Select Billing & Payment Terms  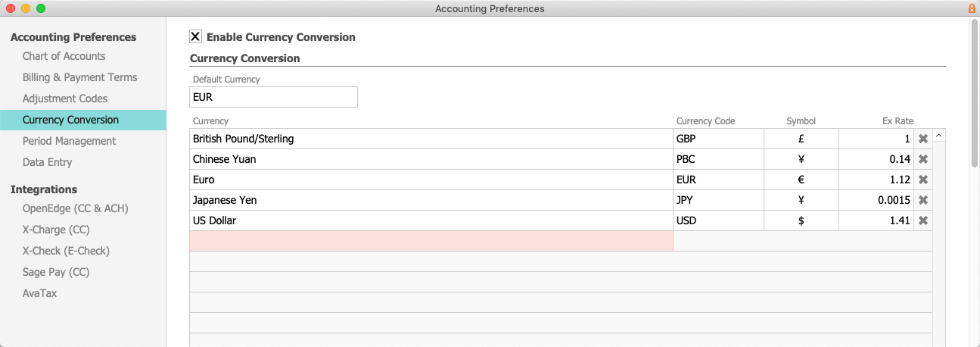point(79,77)
